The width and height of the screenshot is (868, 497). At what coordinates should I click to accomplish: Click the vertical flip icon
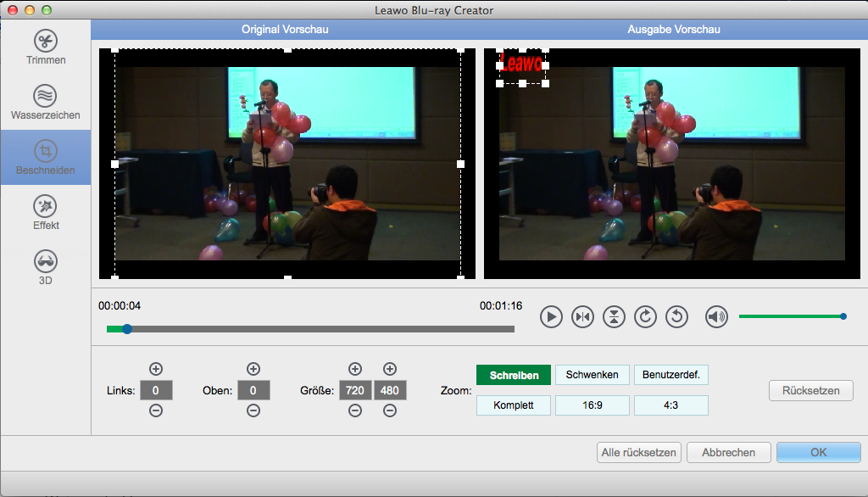pyautogui.click(x=614, y=317)
